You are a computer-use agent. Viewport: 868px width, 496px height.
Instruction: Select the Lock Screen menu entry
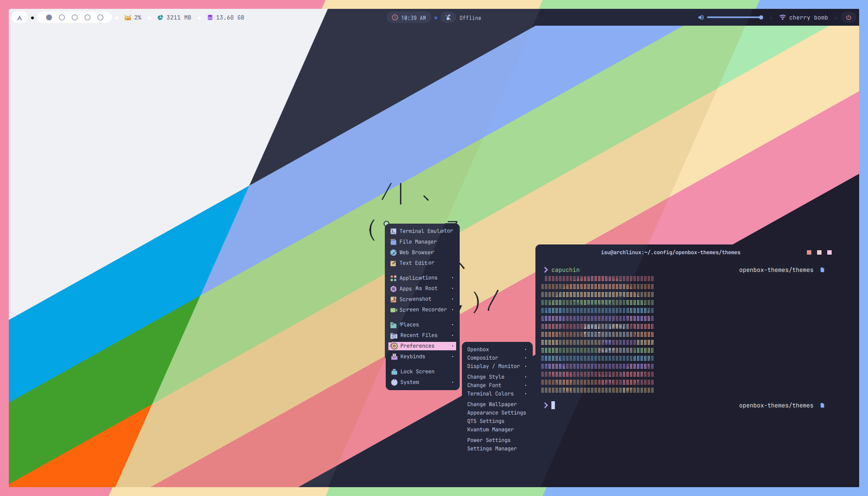click(417, 372)
